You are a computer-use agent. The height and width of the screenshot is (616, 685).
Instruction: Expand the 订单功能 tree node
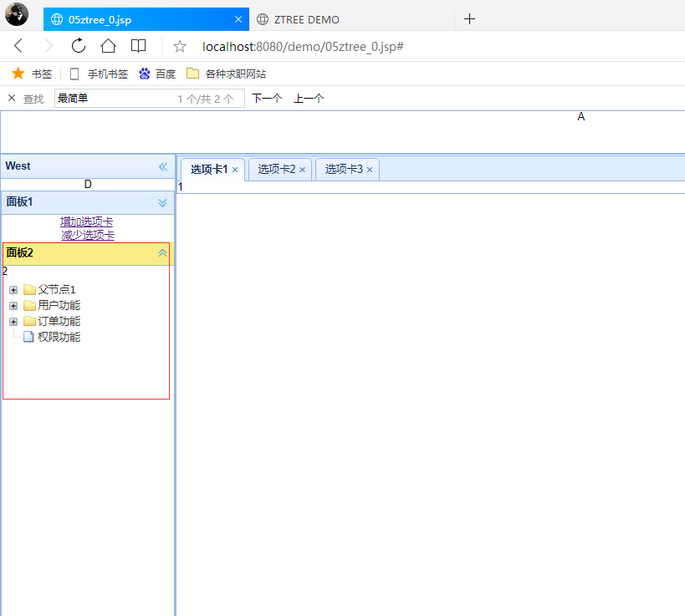point(13,322)
